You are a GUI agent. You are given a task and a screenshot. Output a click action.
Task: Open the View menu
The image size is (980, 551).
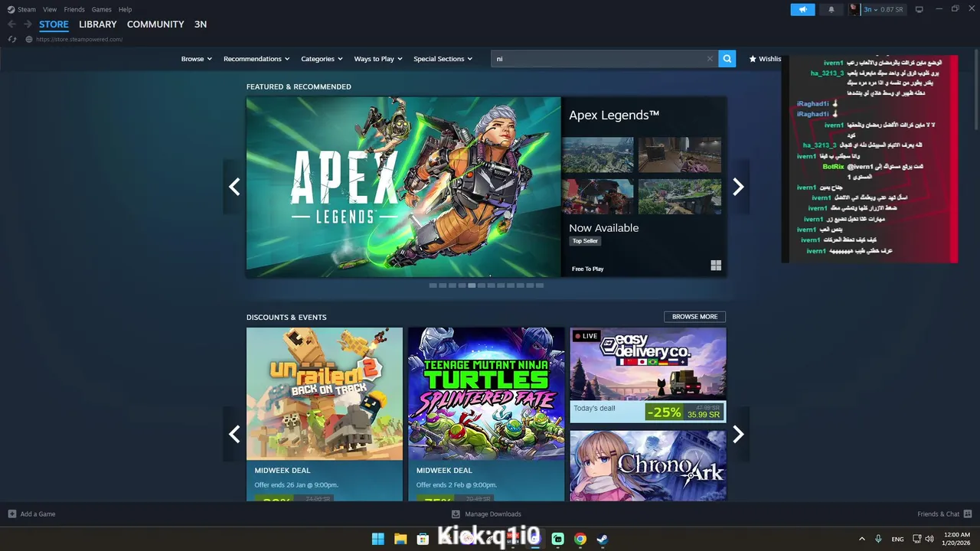pyautogui.click(x=50, y=9)
